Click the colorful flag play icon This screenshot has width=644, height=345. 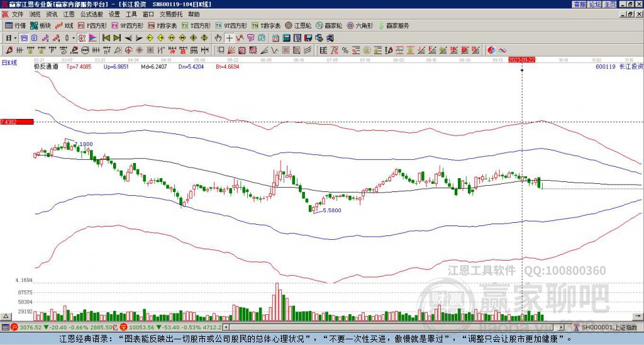click(93, 38)
